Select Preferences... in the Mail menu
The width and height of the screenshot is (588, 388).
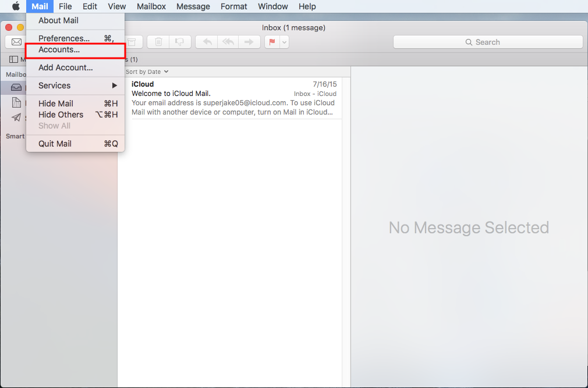click(64, 38)
